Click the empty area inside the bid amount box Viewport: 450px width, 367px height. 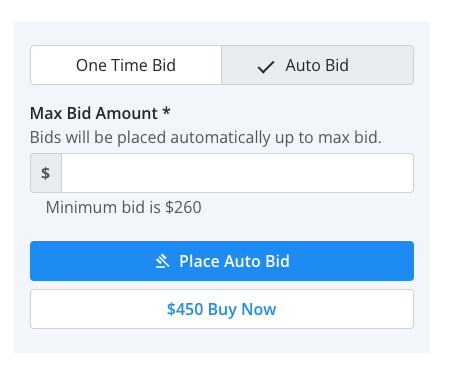(238, 173)
